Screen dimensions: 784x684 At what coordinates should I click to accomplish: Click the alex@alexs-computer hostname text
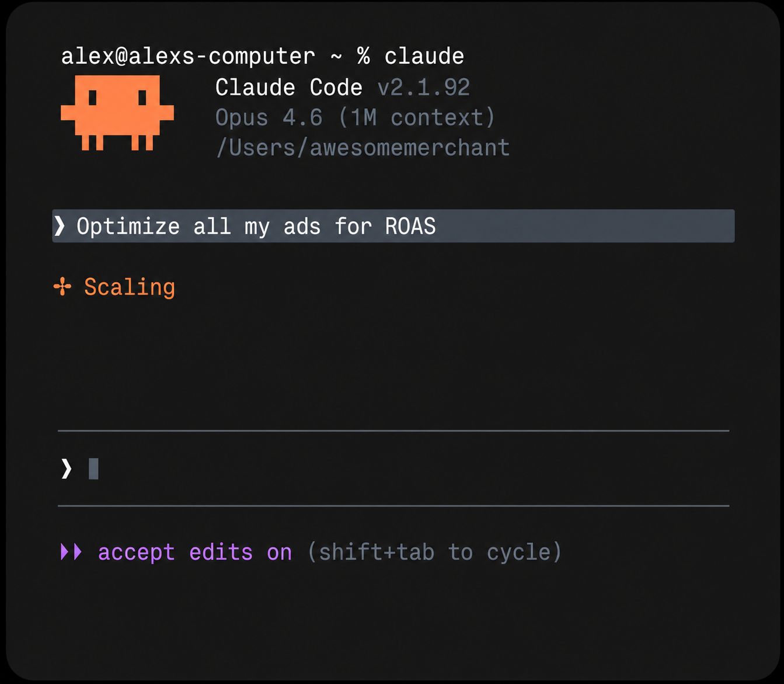pyautogui.click(x=188, y=56)
